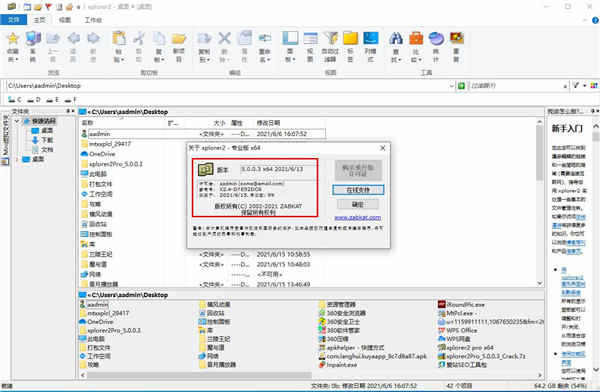Image resolution: width=600 pixels, height=392 pixels.
Task: Click the Online Support button in About dialog
Action: point(358,190)
